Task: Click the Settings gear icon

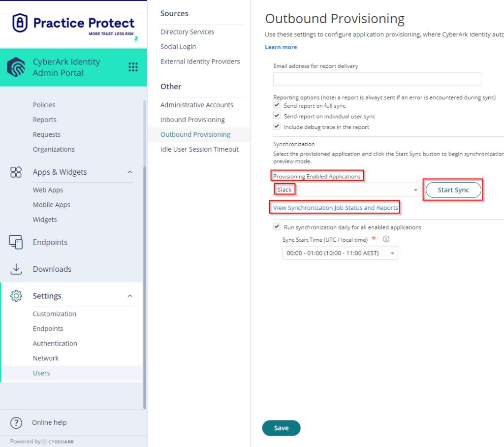Action: click(16, 296)
